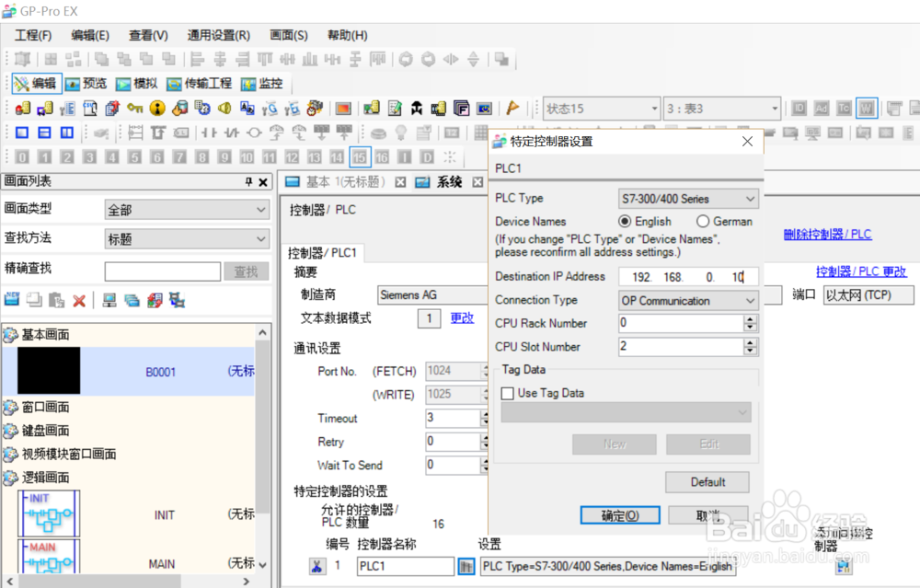Viewport: 920px width, 588px height.
Task: Click the 控制器/PLC 更改 link
Action: coord(861,271)
